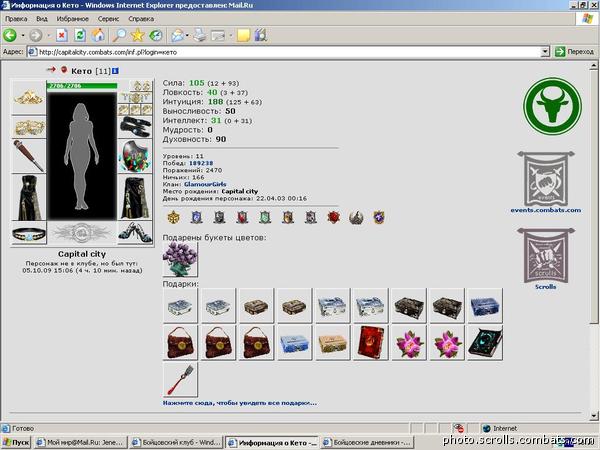Screen dimensions: 600x450
Task: Click the helmet medal badge
Action: coord(356,217)
